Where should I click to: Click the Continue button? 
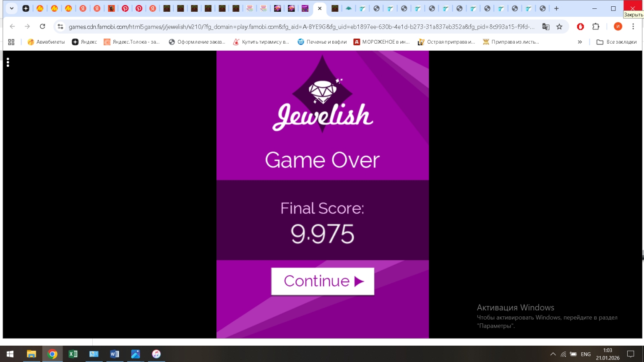(322, 281)
